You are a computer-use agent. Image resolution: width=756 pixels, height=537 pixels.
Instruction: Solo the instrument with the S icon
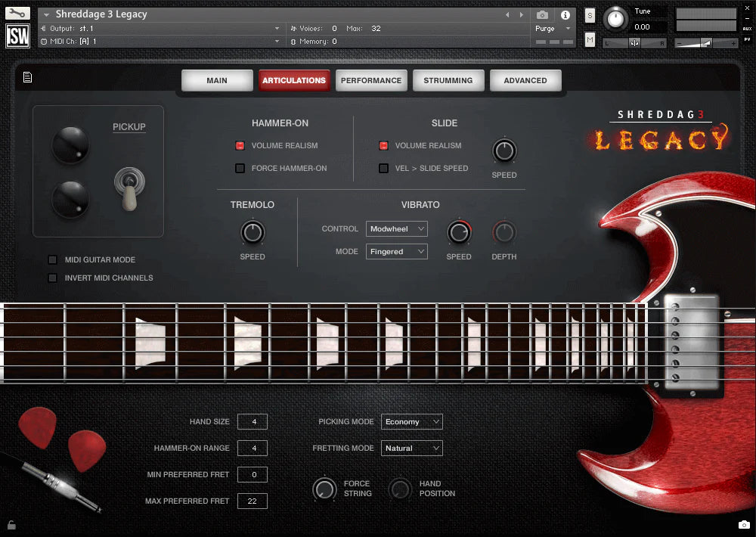(x=588, y=14)
